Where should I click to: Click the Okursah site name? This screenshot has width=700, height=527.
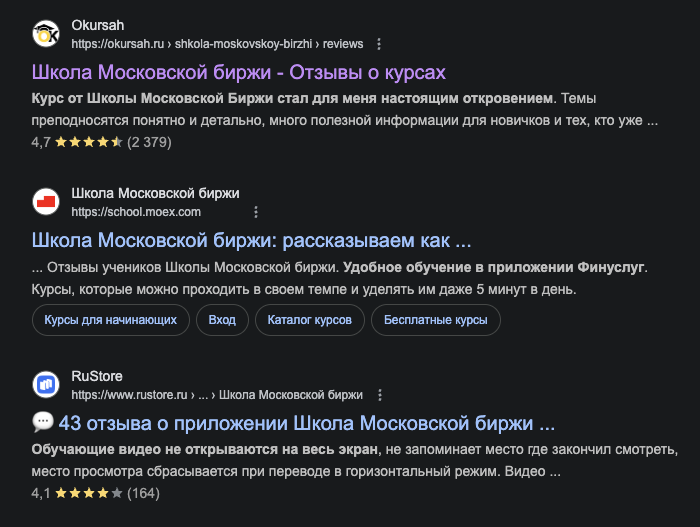[x=98, y=26]
